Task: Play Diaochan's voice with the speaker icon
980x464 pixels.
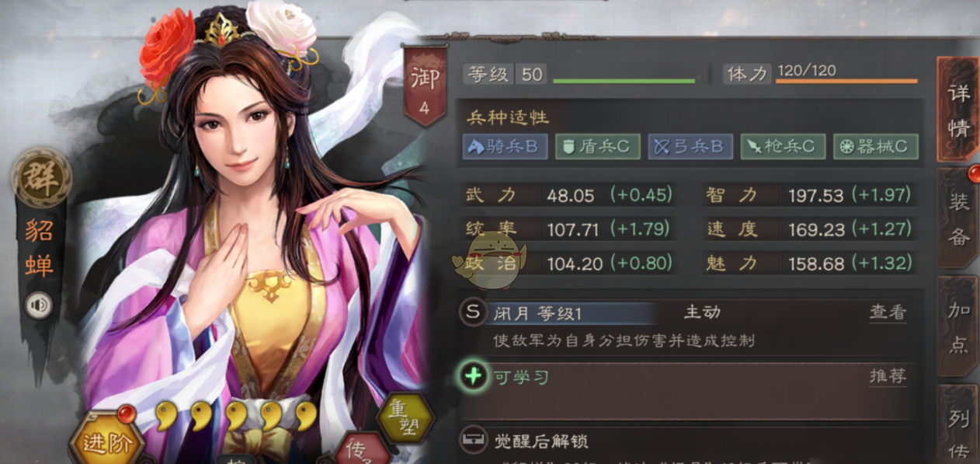Action: 38,305
